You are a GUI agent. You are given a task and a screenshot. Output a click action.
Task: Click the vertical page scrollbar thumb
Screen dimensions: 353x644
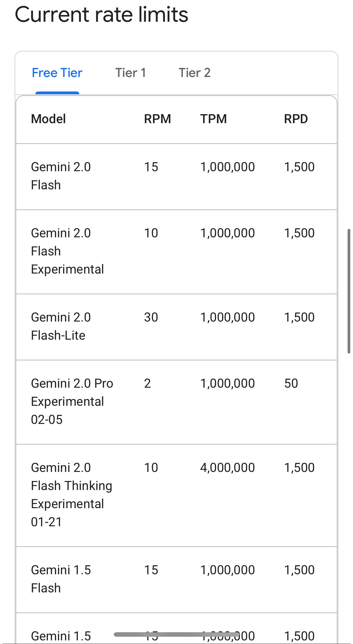[x=349, y=291]
